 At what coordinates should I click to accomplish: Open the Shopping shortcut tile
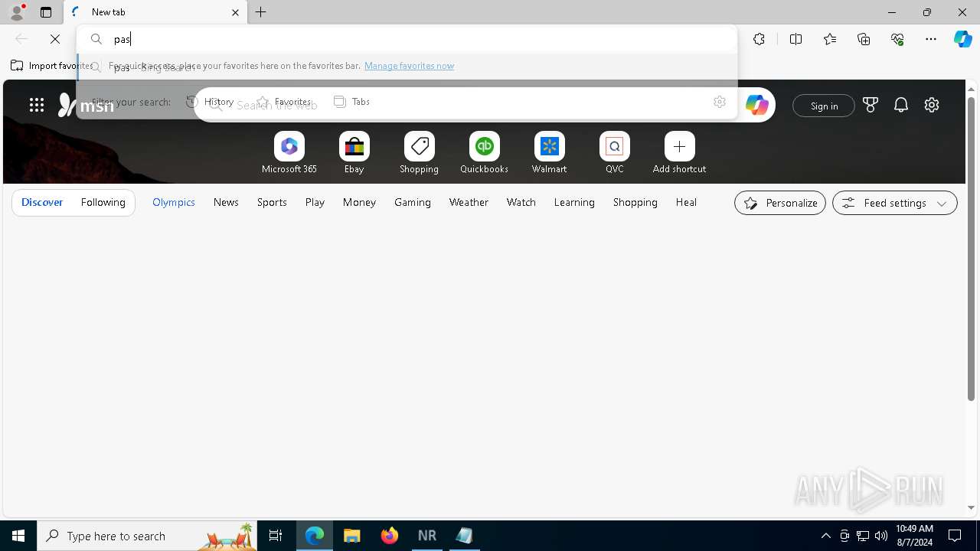pos(420,153)
